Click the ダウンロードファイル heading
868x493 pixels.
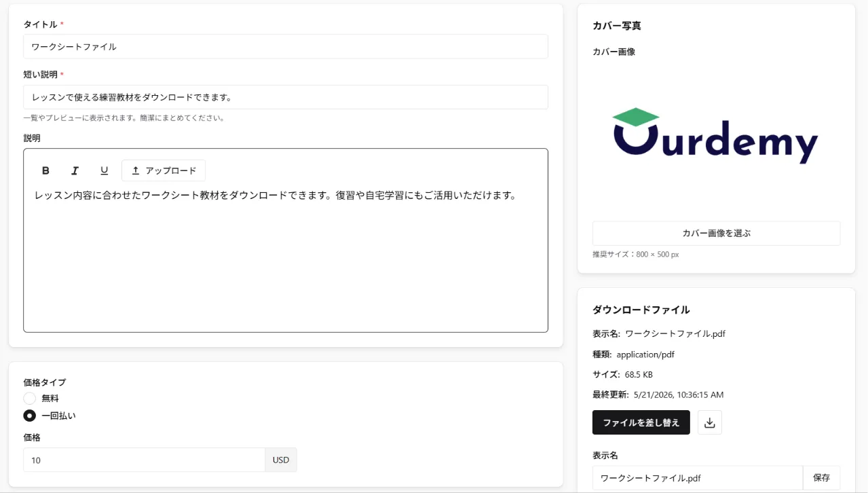(641, 310)
